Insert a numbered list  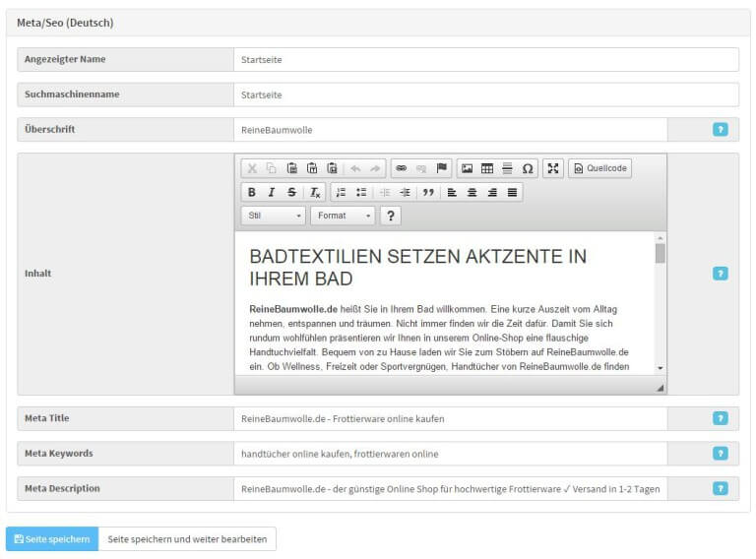[x=341, y=192]
